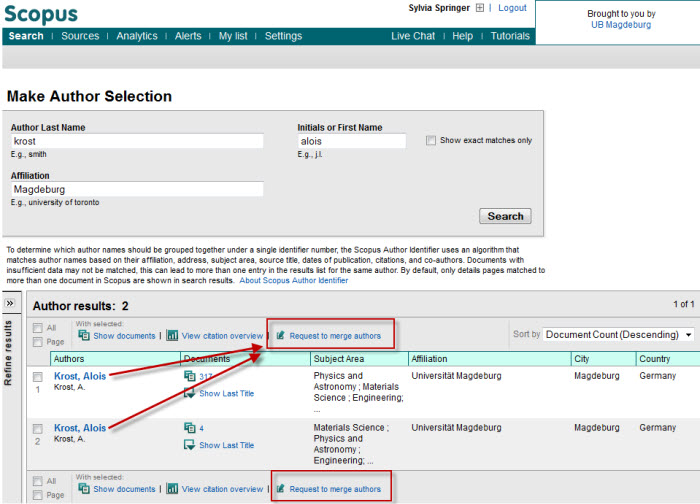The height and width of the screenshot is (504, 700).
Task: Click documents icon for second author
Action: [x=190, y=428]
